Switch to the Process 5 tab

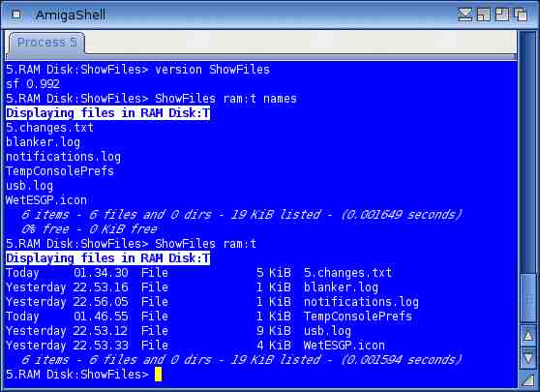point(46,43)
